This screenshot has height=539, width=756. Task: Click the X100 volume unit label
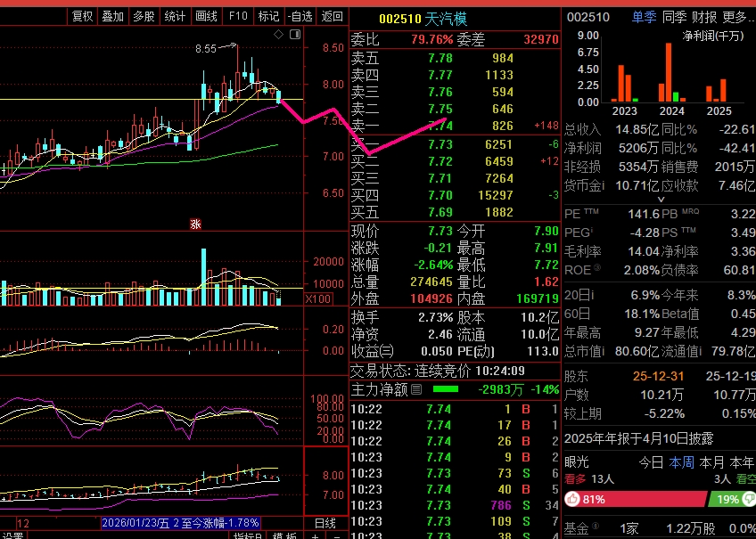[x=318, y=298]
